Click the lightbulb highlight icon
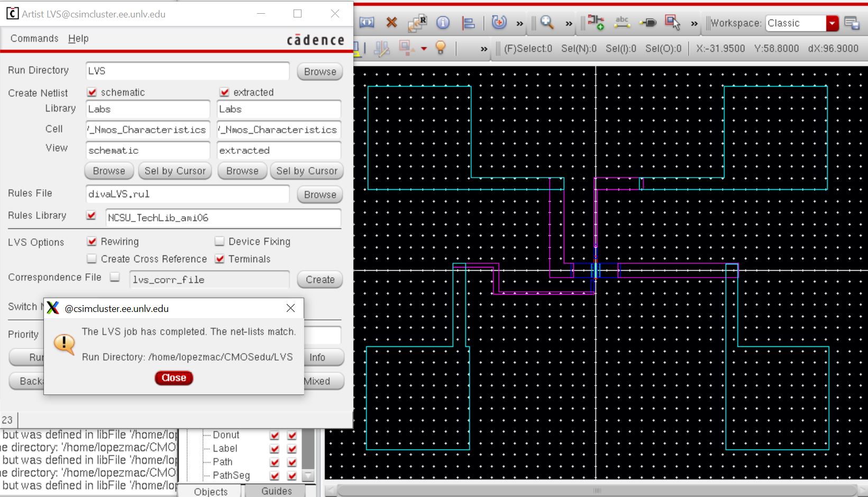The width and height of the screenshot is (868, 497). click(x=441, y=48)
